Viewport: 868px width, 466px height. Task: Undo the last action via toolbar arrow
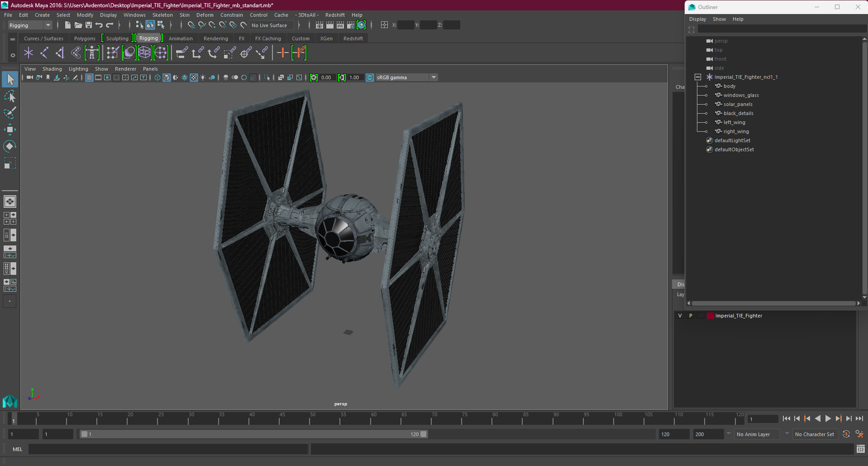pyautogui.click(x=99, y=25)
